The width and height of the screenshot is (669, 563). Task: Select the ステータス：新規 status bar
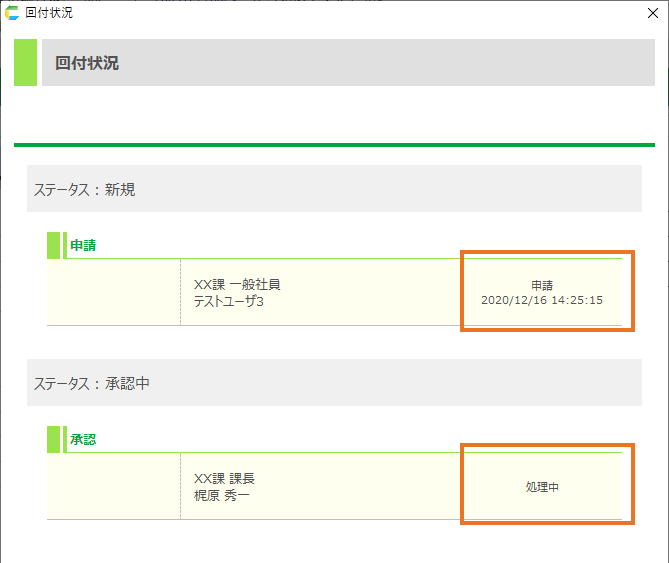tap(334, 189)
